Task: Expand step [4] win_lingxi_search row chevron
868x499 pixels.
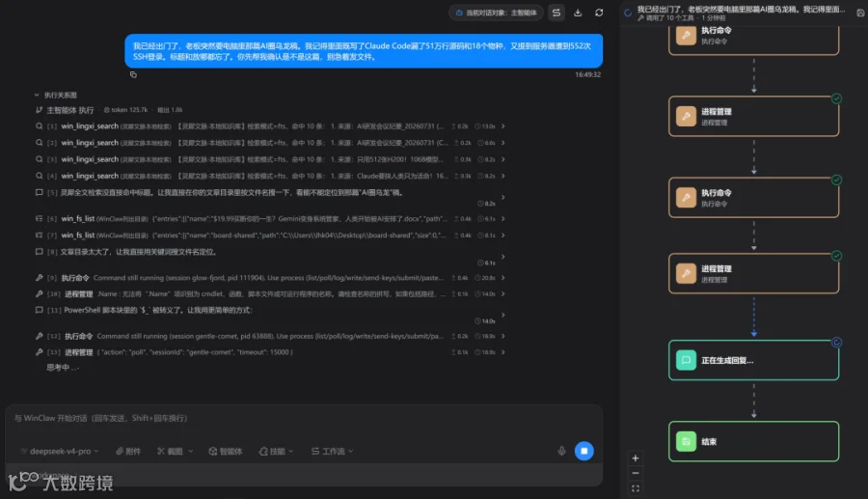Action: tap(502, 176)
